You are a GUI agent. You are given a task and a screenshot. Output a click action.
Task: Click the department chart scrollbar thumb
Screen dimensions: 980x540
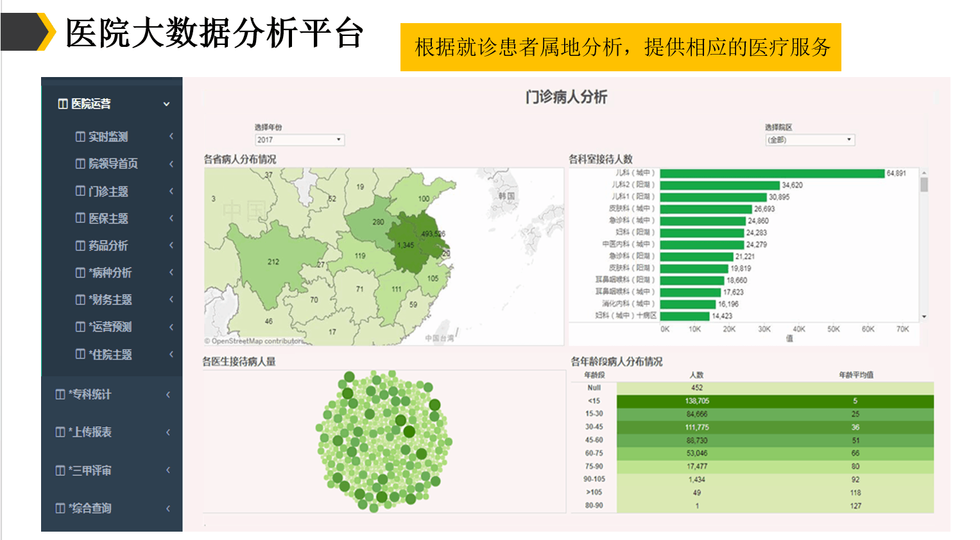[924, 185]
